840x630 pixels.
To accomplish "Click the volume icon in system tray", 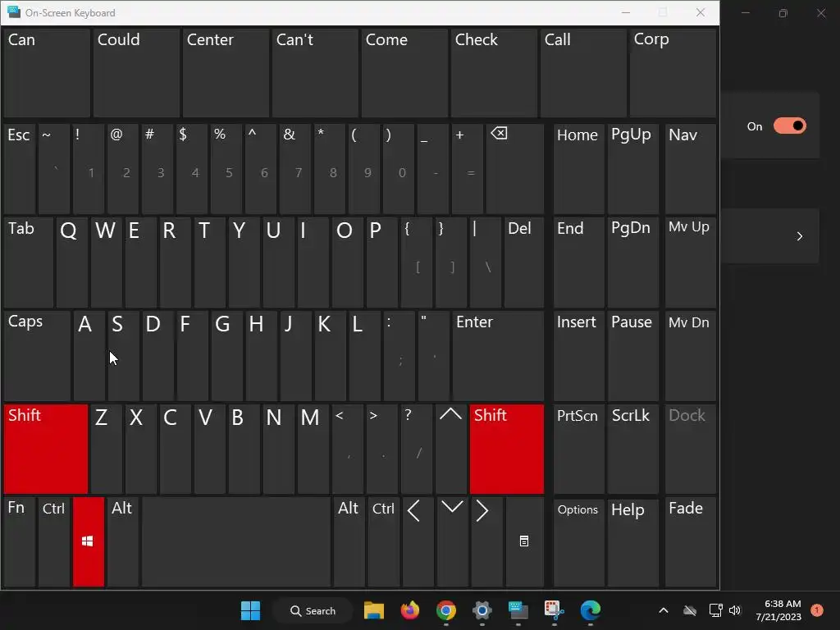I will click(734, 610).
